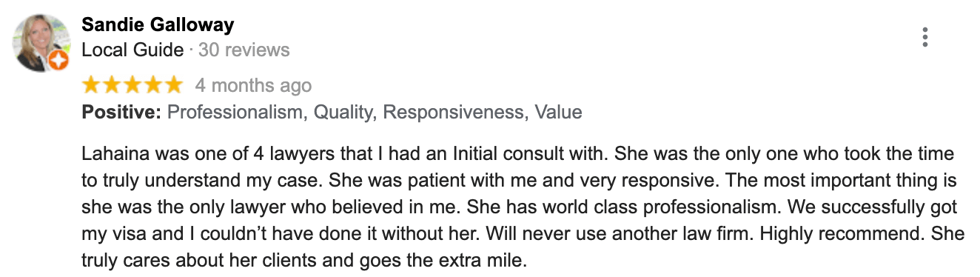The width and height of the screenshot is (980, 277).
Task: Click the Professionalism attribute
Action: coord(236,113)
